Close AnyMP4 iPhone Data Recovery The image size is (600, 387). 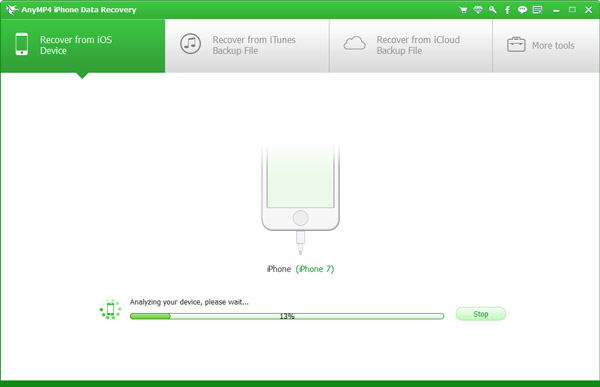(x=589, y=10)
